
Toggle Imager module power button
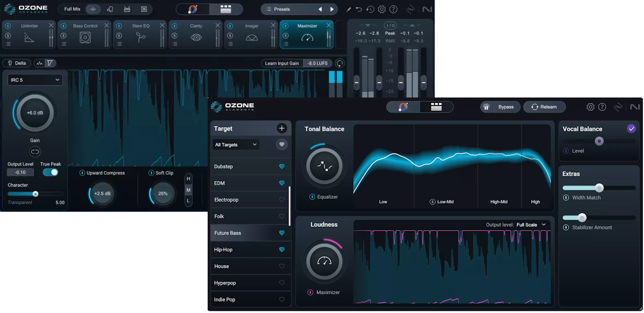230,26
